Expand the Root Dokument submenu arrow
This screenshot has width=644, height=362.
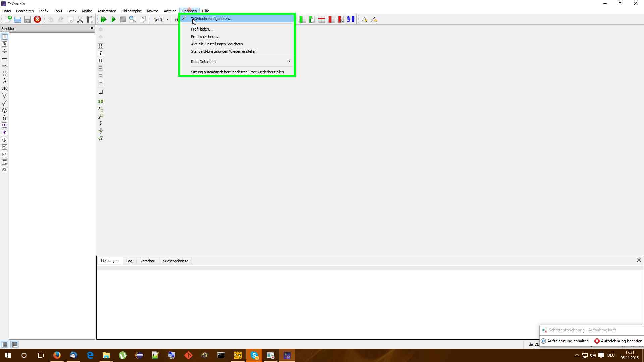tap(289, 61)
